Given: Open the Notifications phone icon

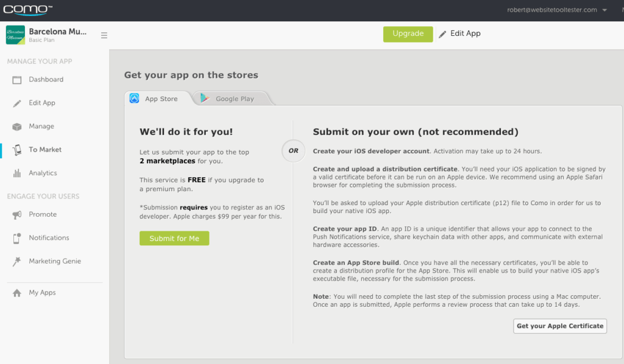Looking at the screenshot, I should tap(16, 238).
